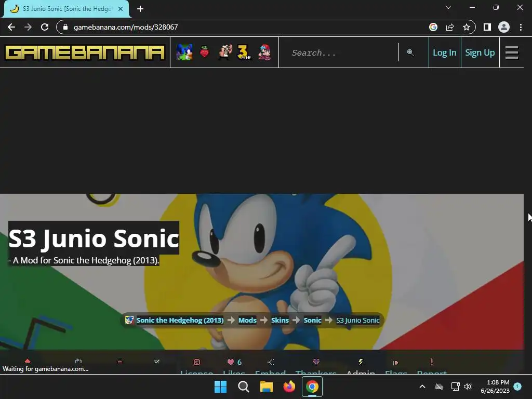The image size is (532, 399).
Task: Open the volume speaker tray icon
Action: coord(468,387)
